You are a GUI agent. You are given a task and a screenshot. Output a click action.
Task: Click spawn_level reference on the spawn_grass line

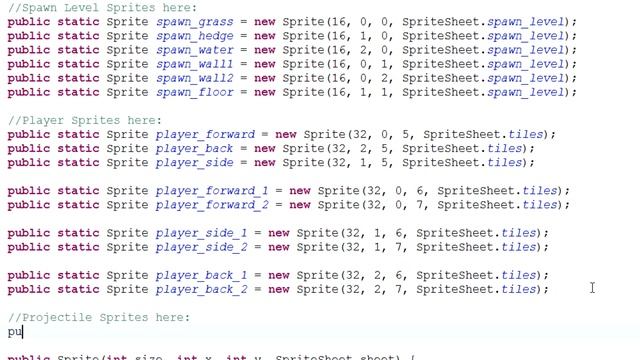[x=527, y=22]
